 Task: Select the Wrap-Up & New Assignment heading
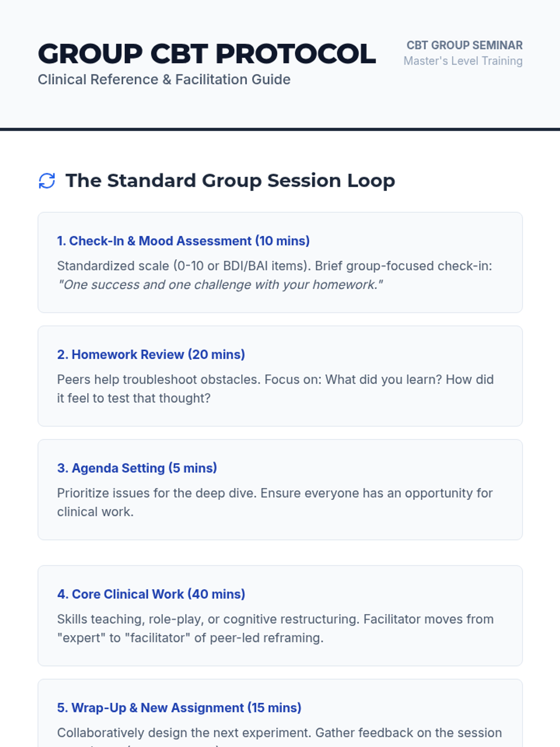[179, 708]
